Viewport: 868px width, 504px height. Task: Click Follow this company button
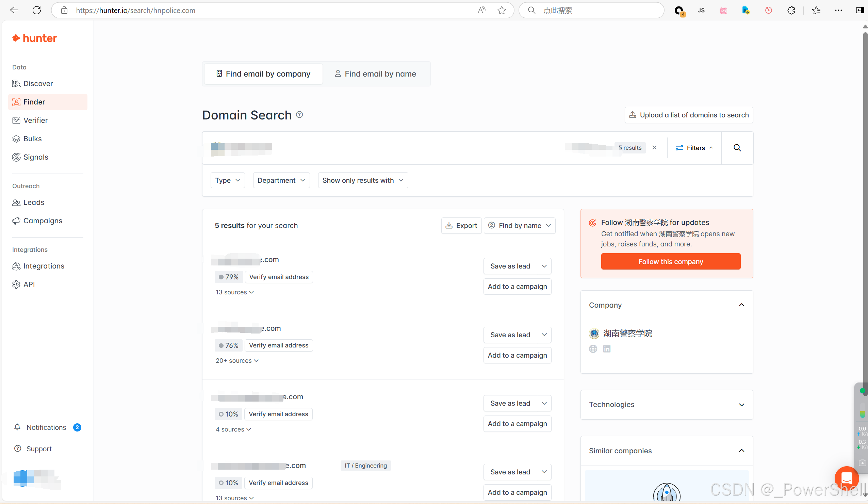tap(670, 261)
